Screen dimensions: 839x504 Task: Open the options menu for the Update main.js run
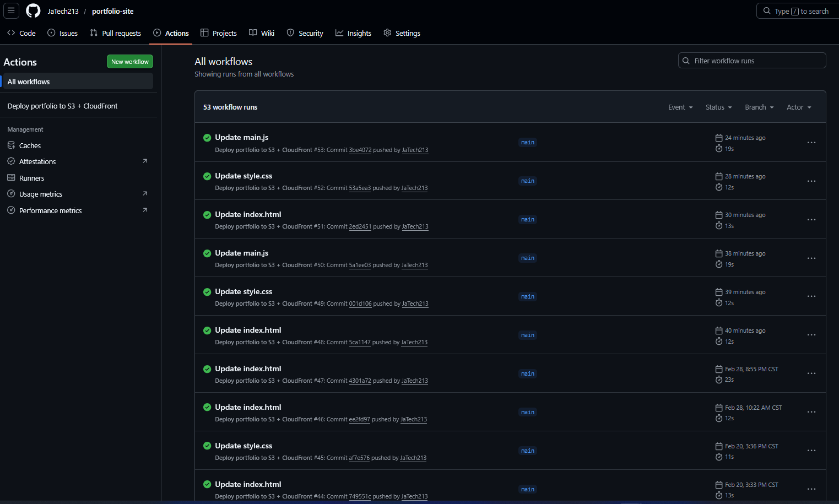click(811, 142)
